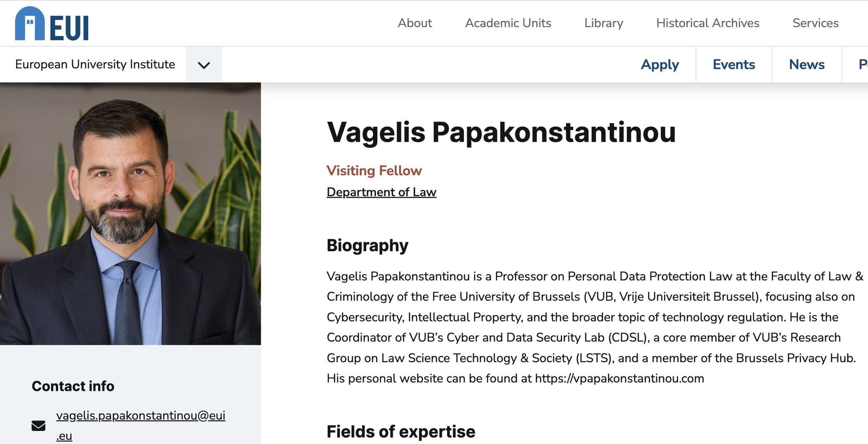Click the vagelis.papakonstantinou@eui.eu email link
This screenshot has height=444, width=868.
click(141, 416)
